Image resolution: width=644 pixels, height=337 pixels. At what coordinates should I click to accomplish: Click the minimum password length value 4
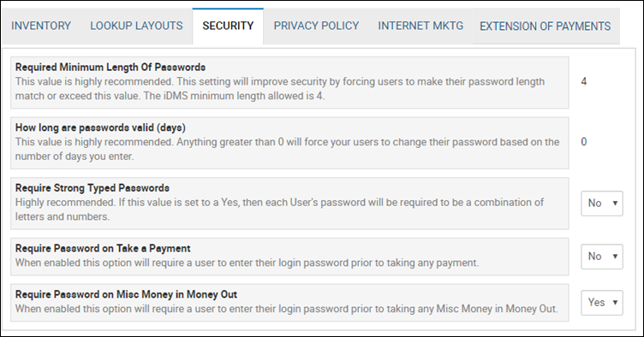pyautogui.click(x=584, y=81)
